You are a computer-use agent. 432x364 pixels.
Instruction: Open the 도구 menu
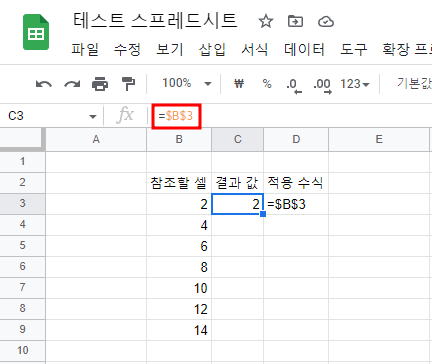pos(353,50)
